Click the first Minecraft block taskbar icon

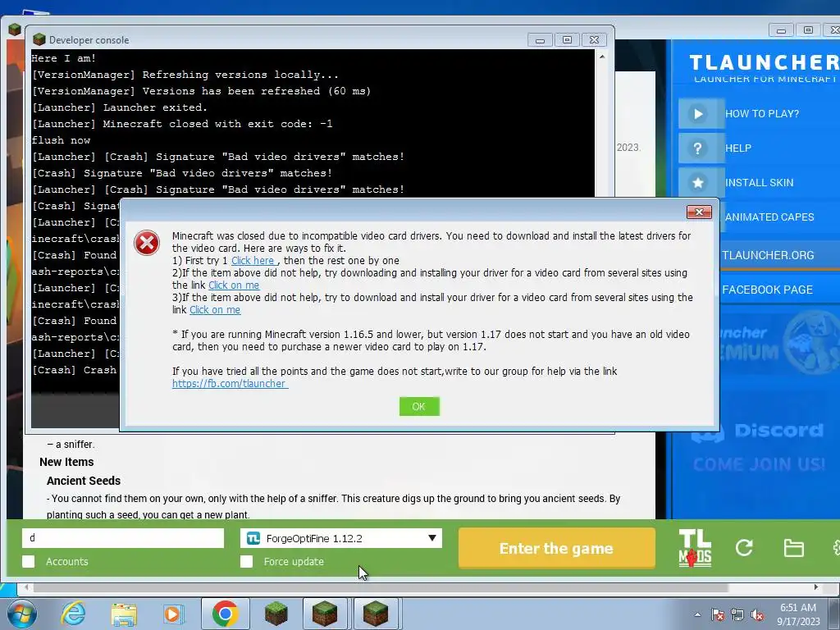click(x=276, y=614)
